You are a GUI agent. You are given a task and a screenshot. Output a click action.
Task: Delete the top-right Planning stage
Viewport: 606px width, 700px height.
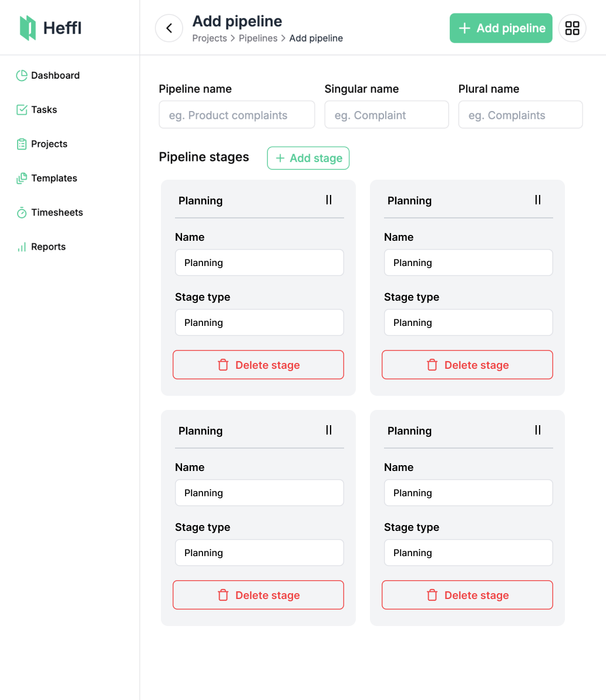pos(467,365)
